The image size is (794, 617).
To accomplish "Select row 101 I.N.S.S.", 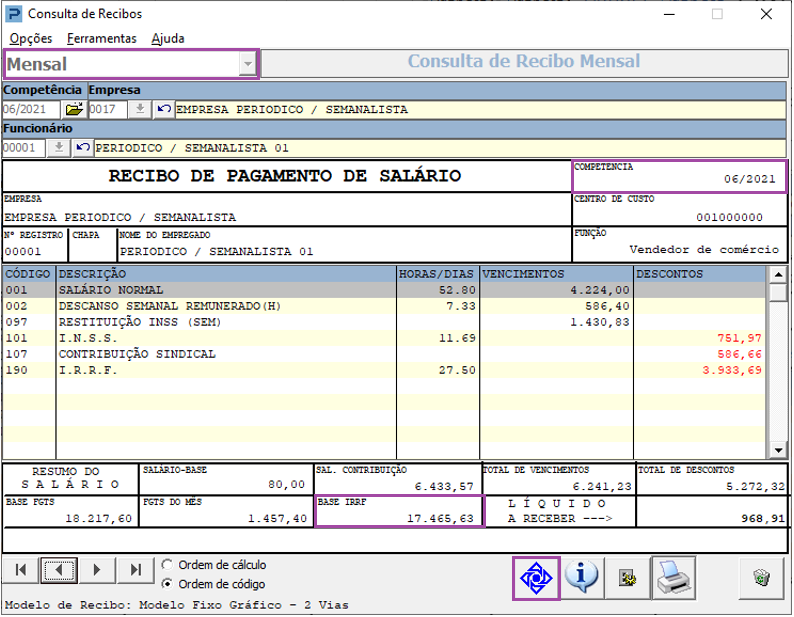I will 385,338.
